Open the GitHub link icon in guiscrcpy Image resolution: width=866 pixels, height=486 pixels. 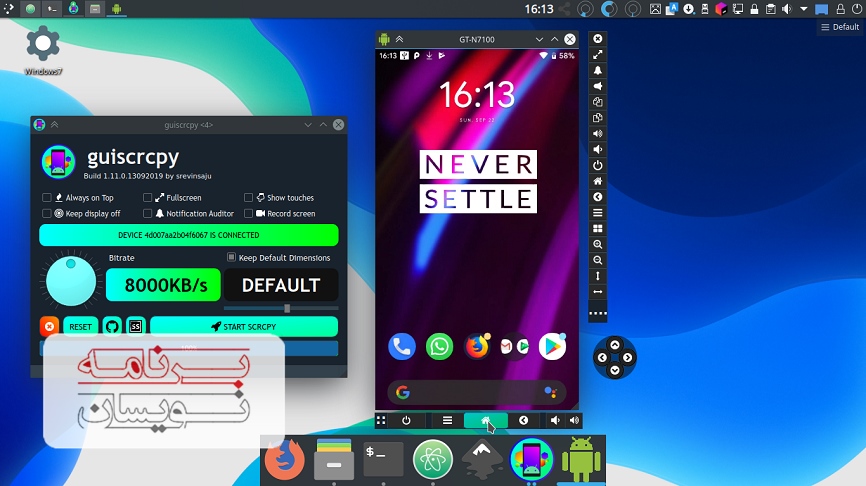pos(112,326)
